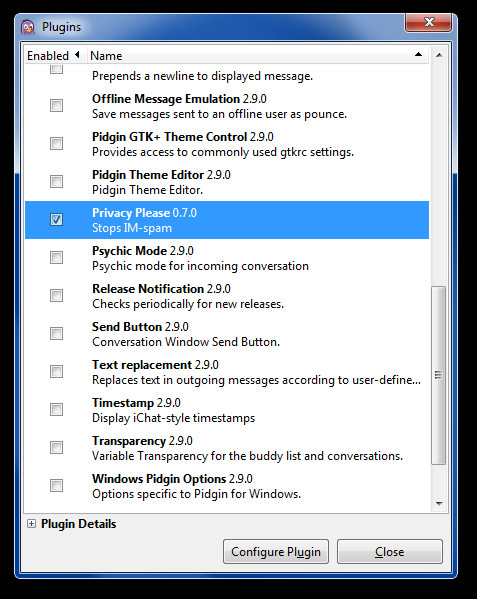Check the Windows Pidgin Options box
Image resolution: width=477 pixels, height=599 pixels.
click(57, 486)
